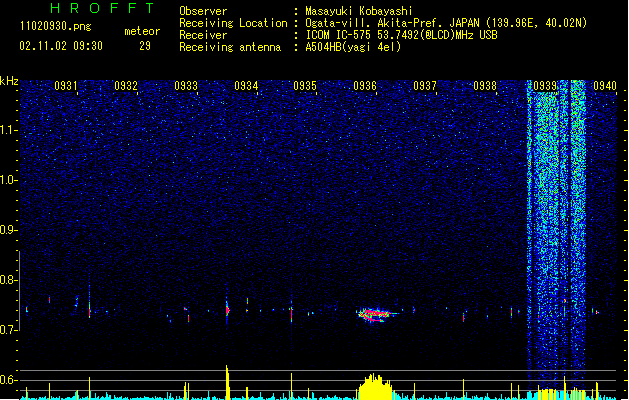Viewport: 629px width, 400px height.
Task: Click the 1.1 kHz axis label
Action: coord(9,130)
